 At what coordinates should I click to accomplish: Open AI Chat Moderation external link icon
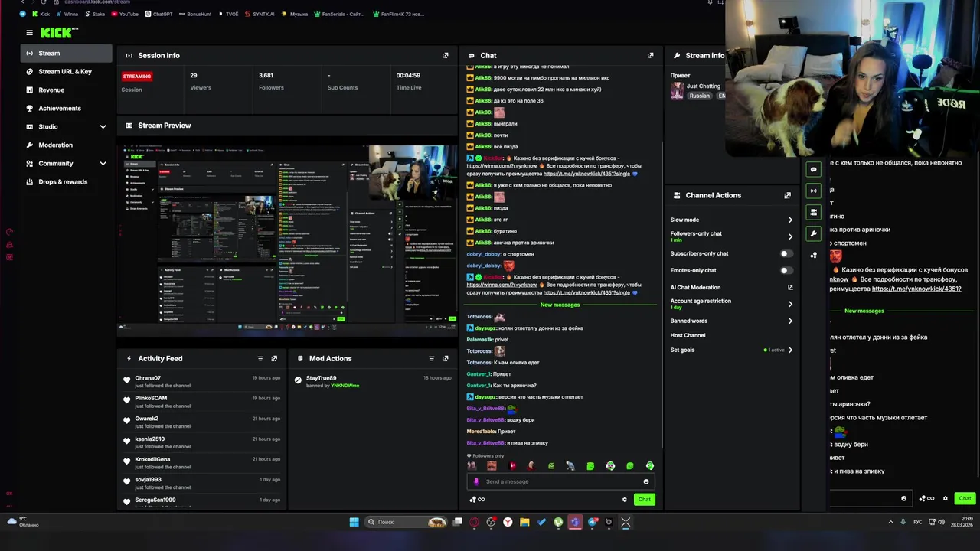click(790, 287)
